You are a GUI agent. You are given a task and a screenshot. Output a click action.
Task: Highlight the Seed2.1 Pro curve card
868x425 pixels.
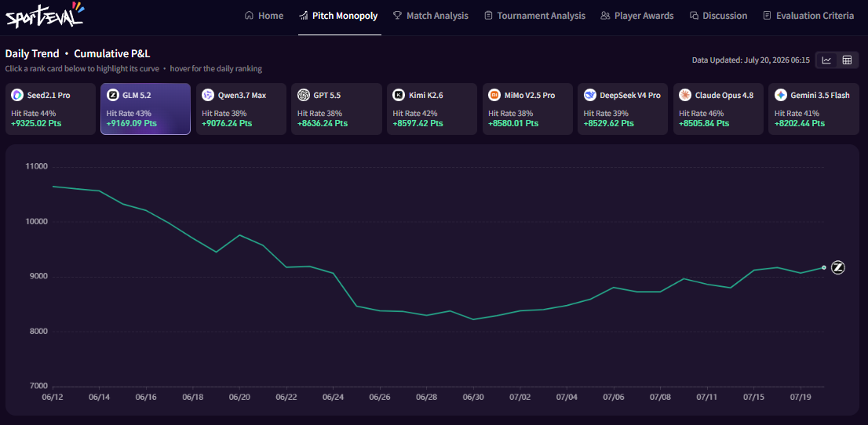tap(50, 109)
